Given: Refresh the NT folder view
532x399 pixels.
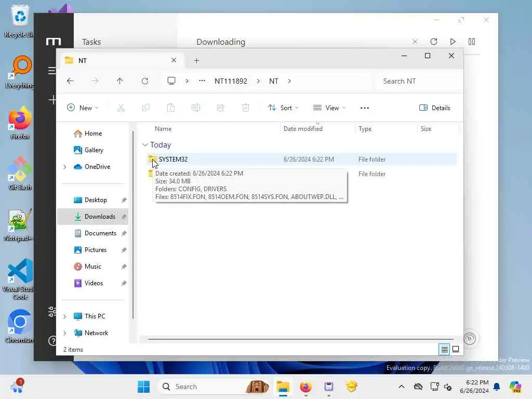Looking at the screenshot, I should point(145,81).
